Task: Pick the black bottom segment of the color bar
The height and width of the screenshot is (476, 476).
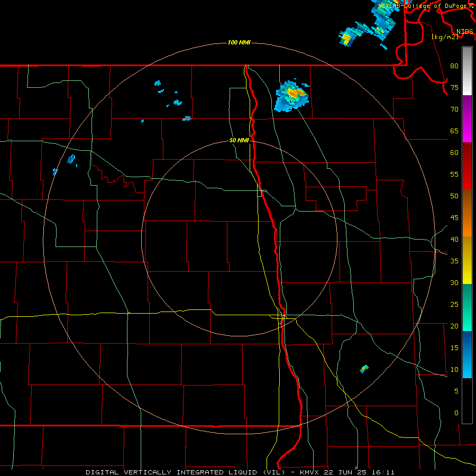Action: tap(467, 401)
